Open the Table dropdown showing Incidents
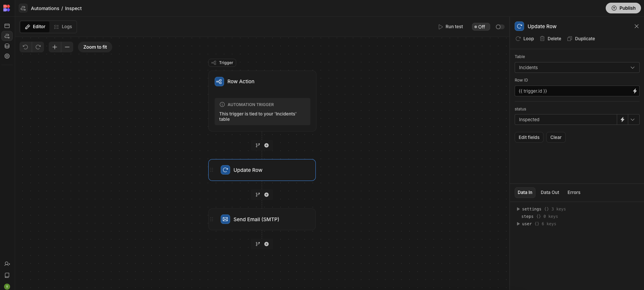 (577, 67)
